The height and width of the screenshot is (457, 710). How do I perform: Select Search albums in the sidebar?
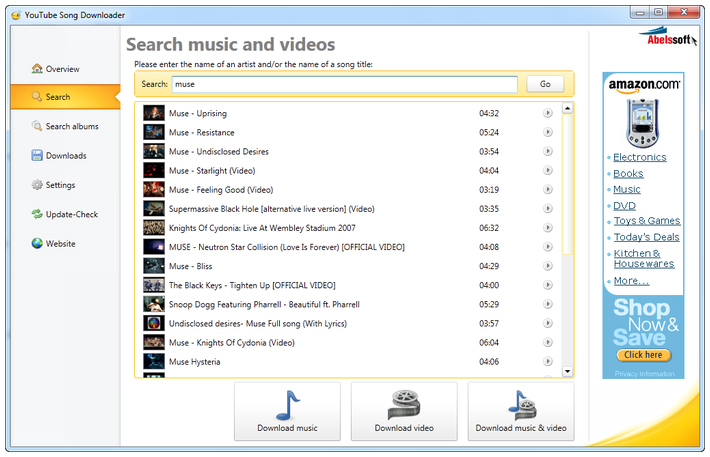click(71, 127)
